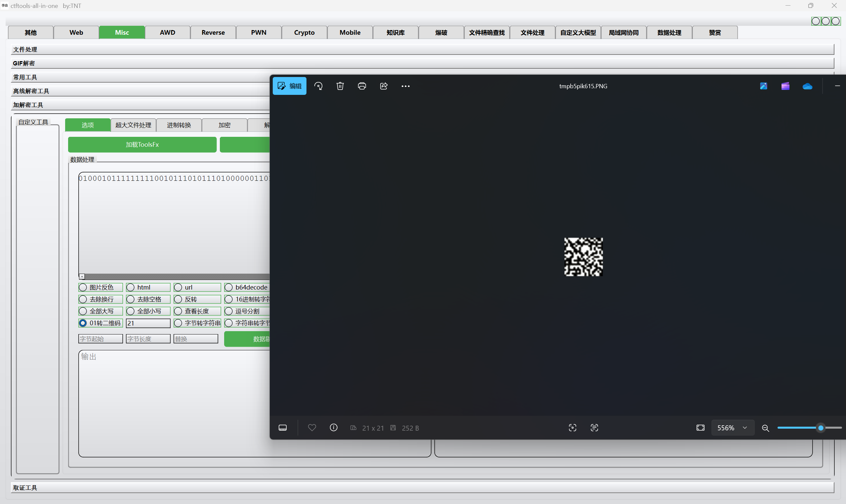The height and width of the screenshot is (504, 846).
Task: Expand the GIF解密 section
Action: [x=423, y=63]
